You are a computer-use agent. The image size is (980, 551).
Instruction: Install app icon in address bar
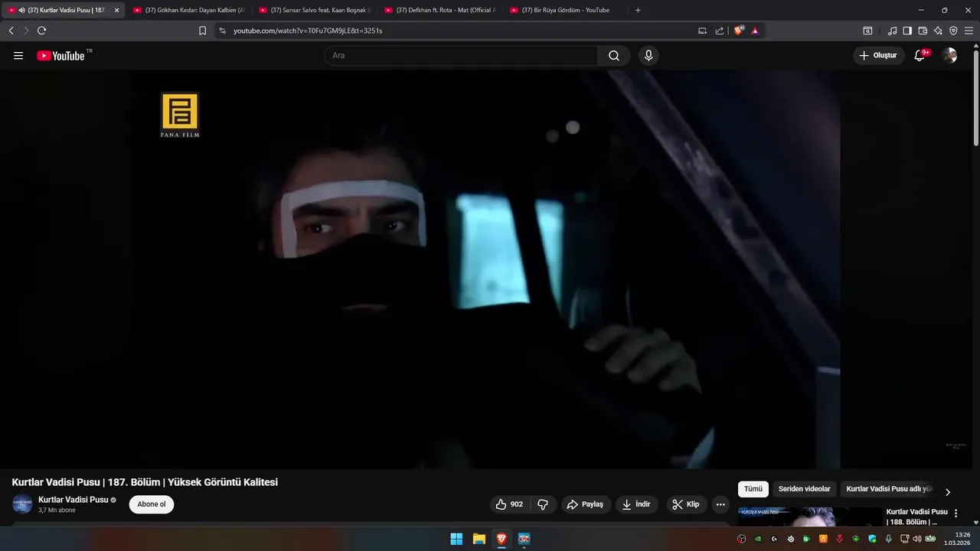tap(702, 31)
